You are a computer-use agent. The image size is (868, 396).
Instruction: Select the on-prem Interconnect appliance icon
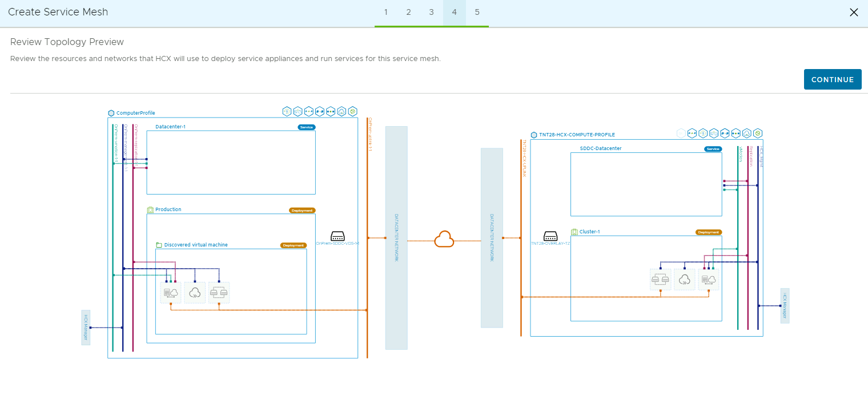pyautogui.click(x=171, y=293)
